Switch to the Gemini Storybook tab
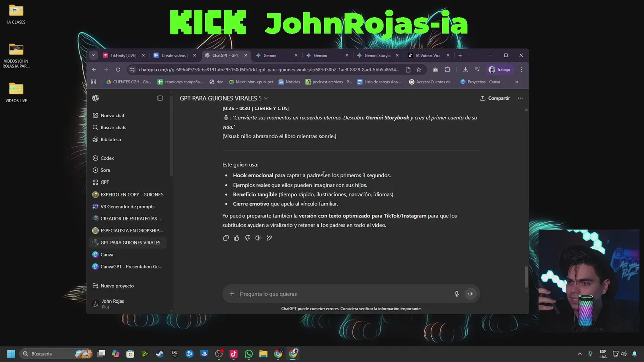 coord(377,55)
